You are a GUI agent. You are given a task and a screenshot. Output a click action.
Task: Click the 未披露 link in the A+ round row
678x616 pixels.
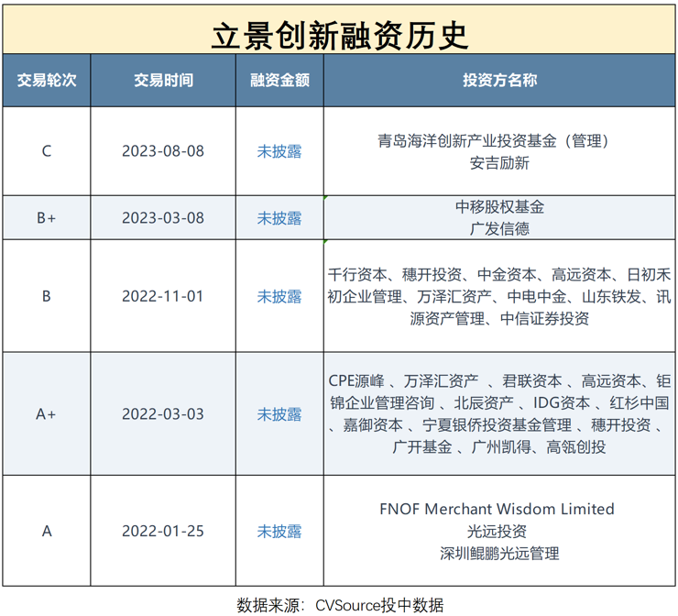tap(279, 414)
